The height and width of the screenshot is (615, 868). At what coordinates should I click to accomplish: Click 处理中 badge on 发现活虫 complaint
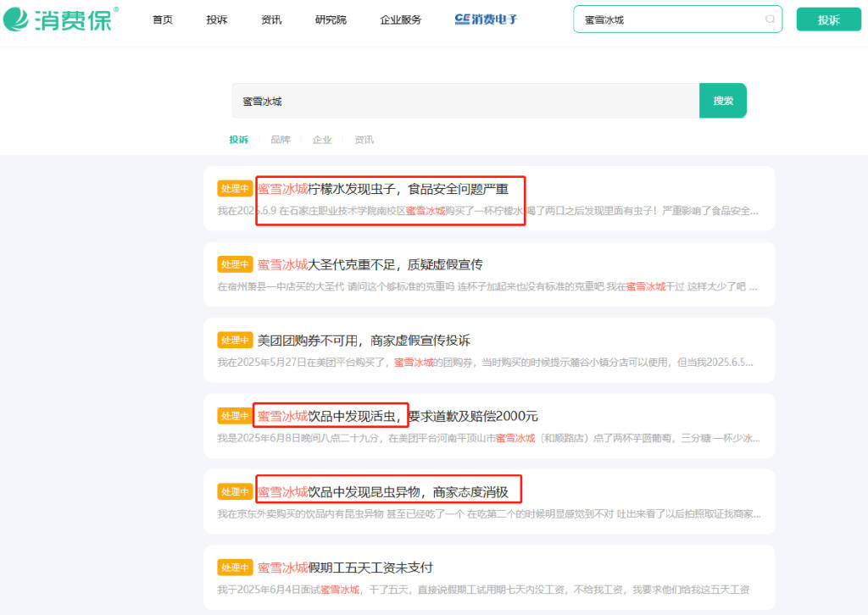[235, 416]
